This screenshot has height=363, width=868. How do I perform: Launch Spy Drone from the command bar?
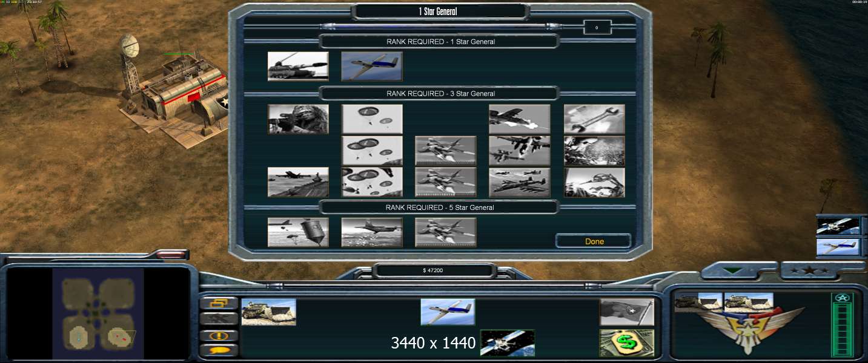coord(448,312)
